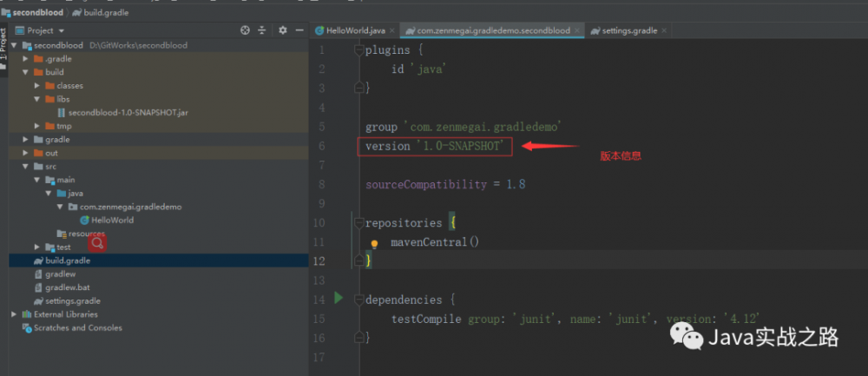Click secondblood in breadcrumb bar

[x=38, y=12]
